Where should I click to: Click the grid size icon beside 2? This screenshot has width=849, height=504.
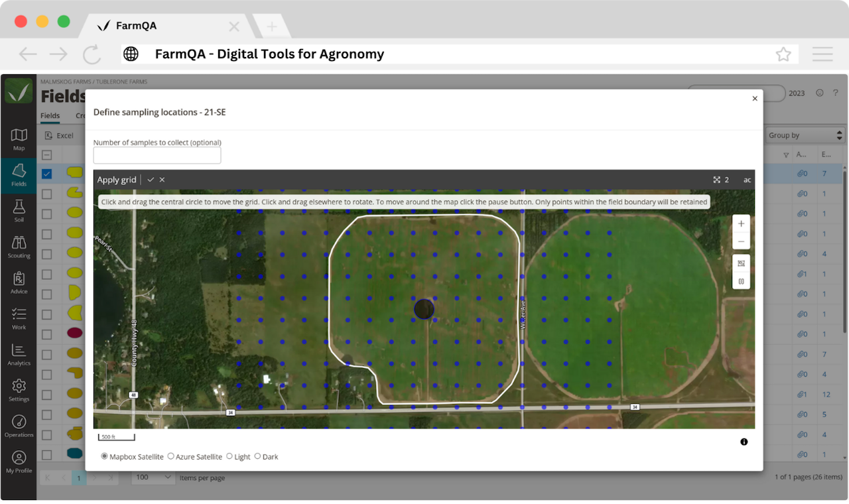tap(717, 180)
